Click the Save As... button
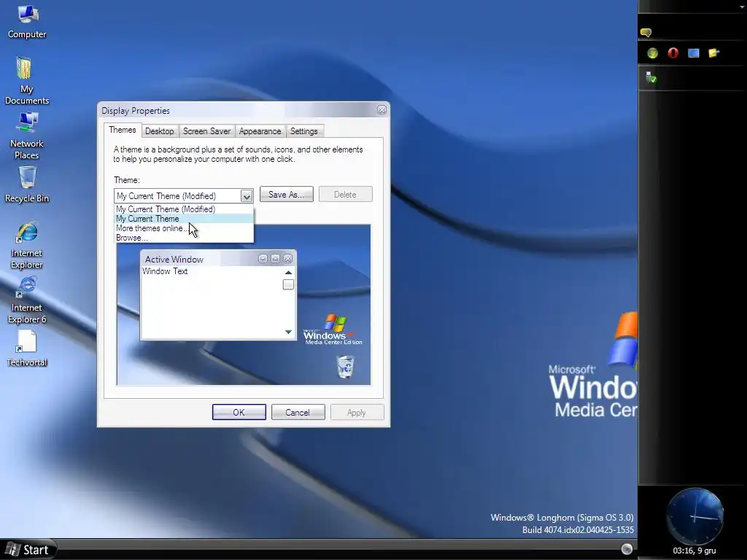This screenshot has height=560, width=747. point(286,194)
